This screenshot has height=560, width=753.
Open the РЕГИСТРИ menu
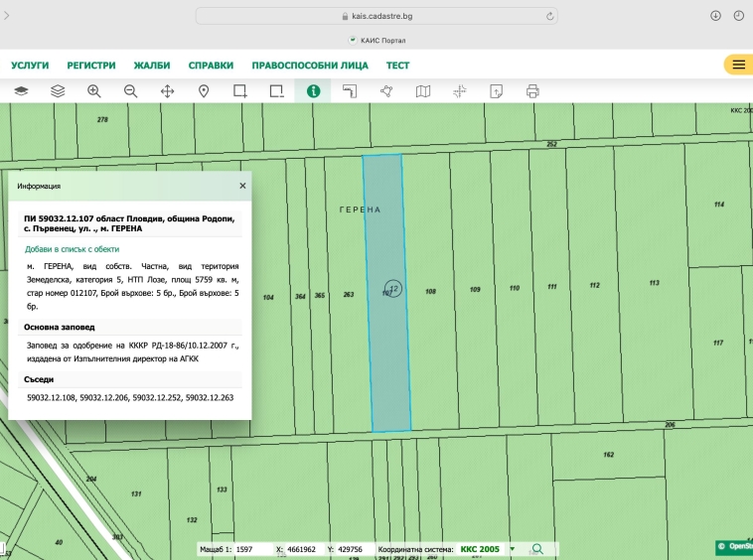(x=91, y=66)
